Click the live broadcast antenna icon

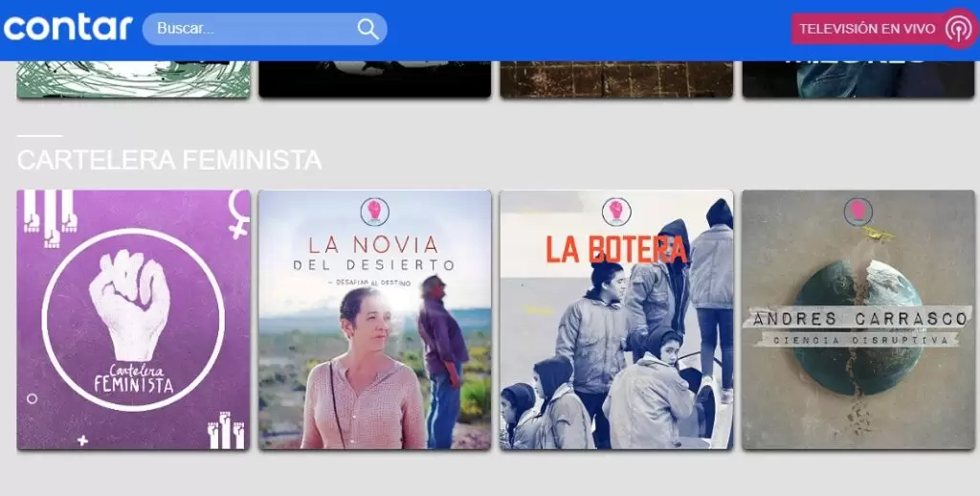pos(958,30)
